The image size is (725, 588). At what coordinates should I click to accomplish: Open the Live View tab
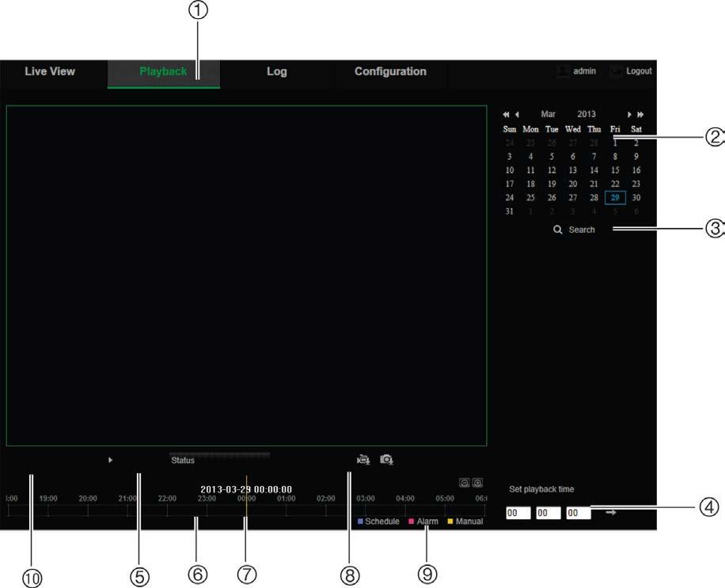(50, 71)
